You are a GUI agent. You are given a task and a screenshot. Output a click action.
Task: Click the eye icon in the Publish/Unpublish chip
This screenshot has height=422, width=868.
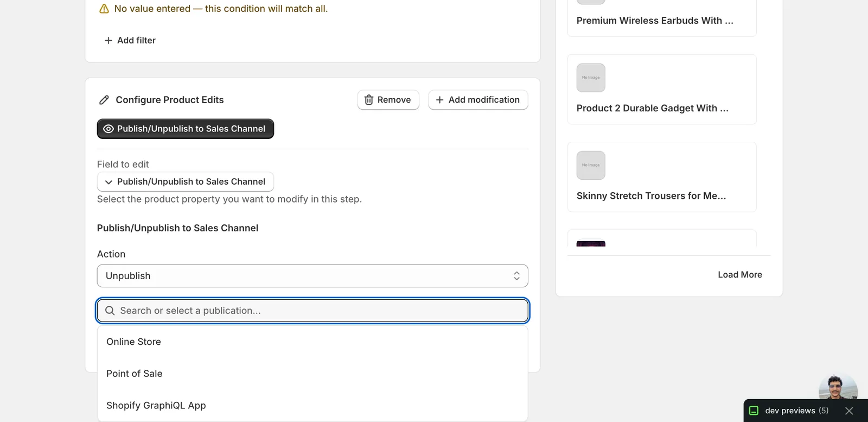click(108, 129)
